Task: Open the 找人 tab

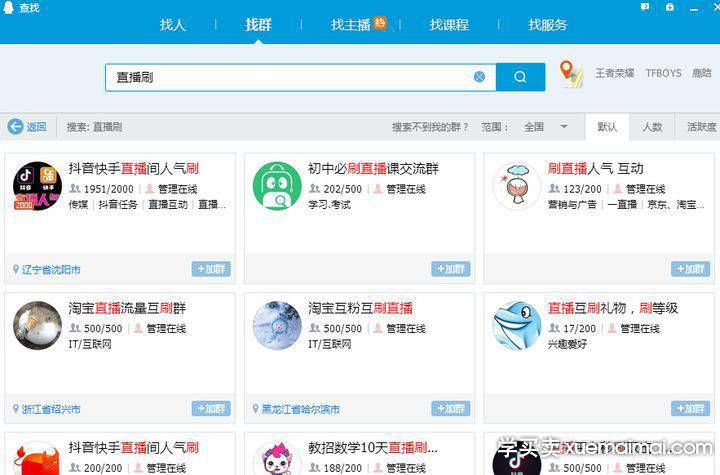Action: coord(173,25)
